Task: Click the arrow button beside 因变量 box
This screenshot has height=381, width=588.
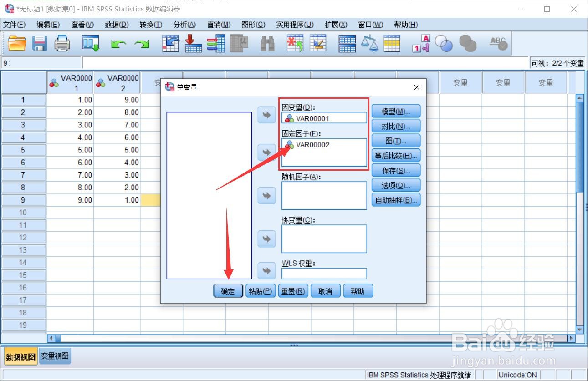Action: point(267,115)
